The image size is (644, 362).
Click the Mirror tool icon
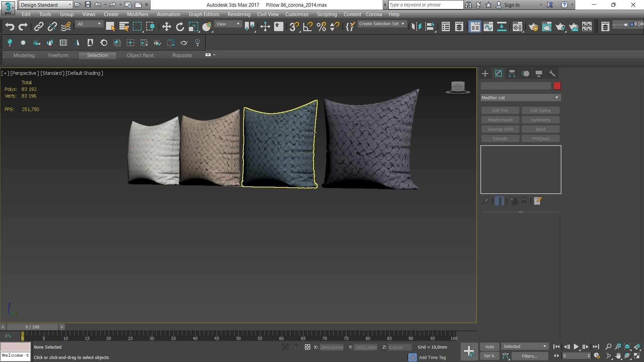(x=416, y=26)
